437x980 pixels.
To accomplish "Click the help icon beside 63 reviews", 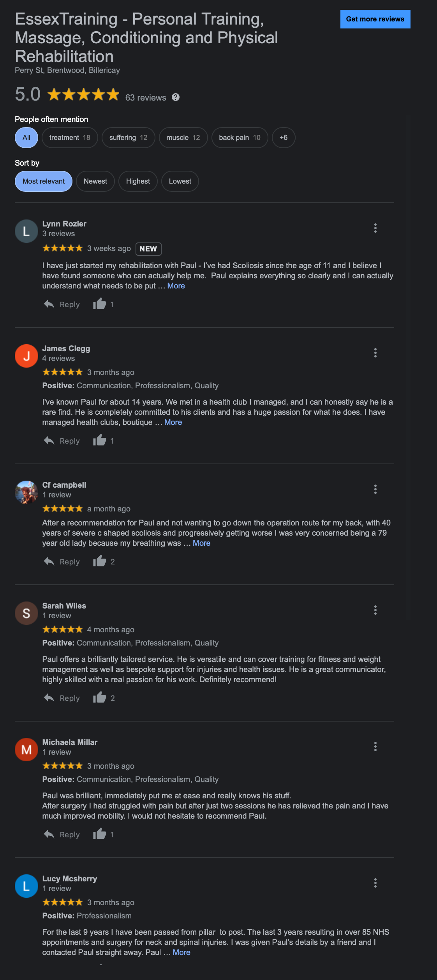I will pos(176,97).
